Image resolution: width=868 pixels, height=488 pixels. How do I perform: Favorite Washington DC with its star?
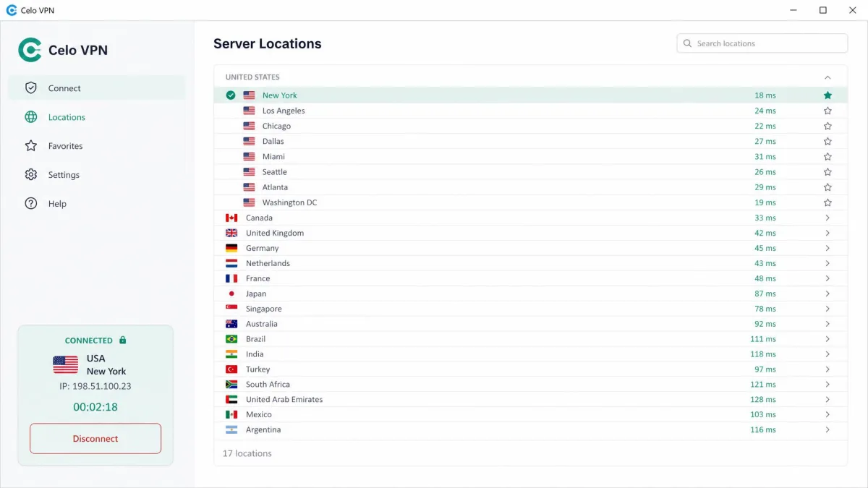[827, 202]
